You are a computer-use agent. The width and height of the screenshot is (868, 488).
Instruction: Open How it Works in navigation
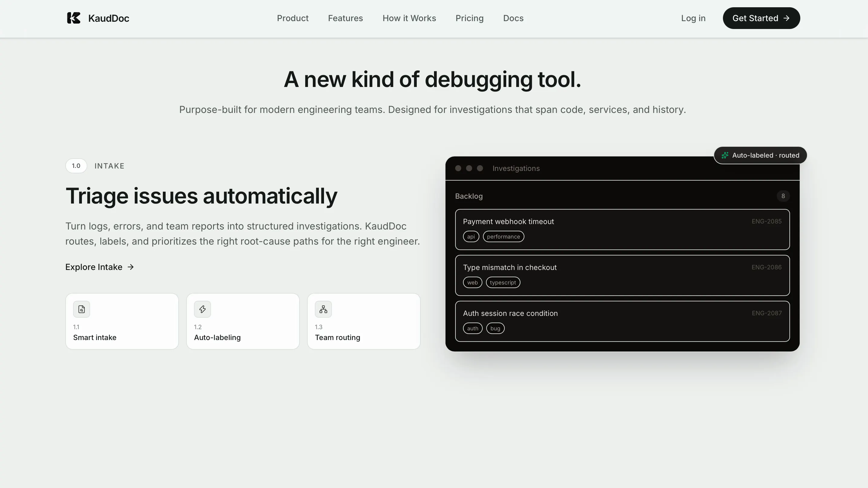(409, 18)
